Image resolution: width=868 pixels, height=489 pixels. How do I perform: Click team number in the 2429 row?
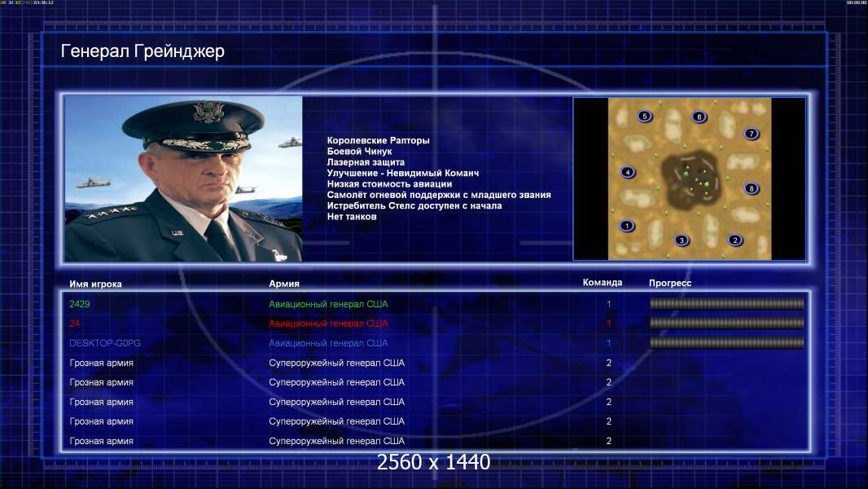(608, 304)
